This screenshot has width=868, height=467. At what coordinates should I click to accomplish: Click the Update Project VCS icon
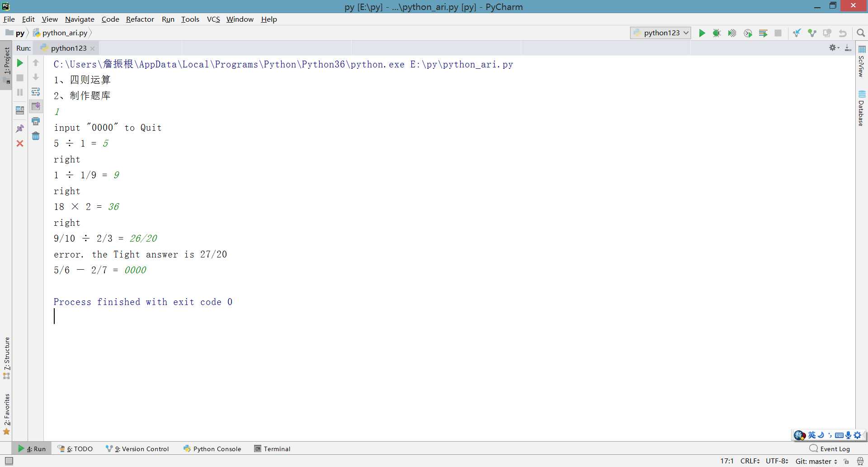tap(797, 33)
